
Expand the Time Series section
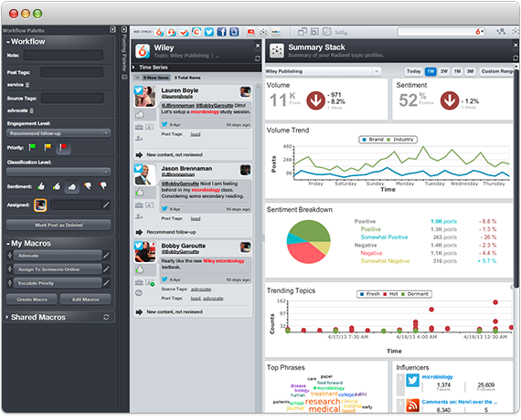[133, 68]
